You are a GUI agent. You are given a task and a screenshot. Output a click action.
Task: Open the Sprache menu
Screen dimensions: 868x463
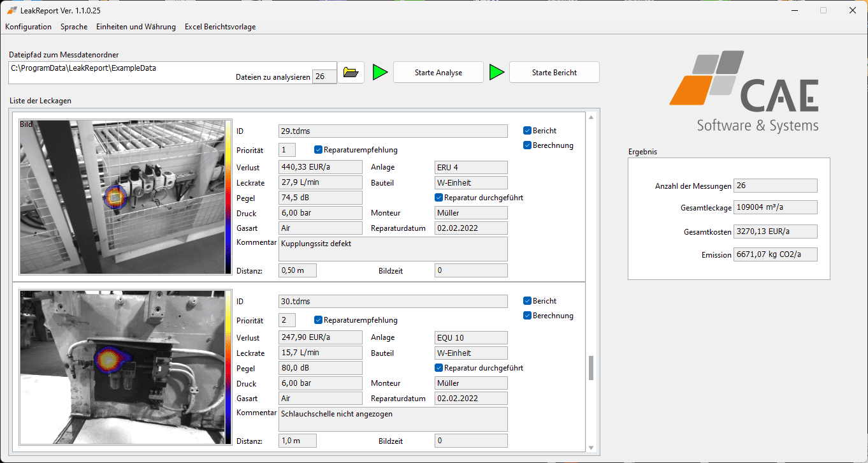pyautogui.click(x=74, y=27)
